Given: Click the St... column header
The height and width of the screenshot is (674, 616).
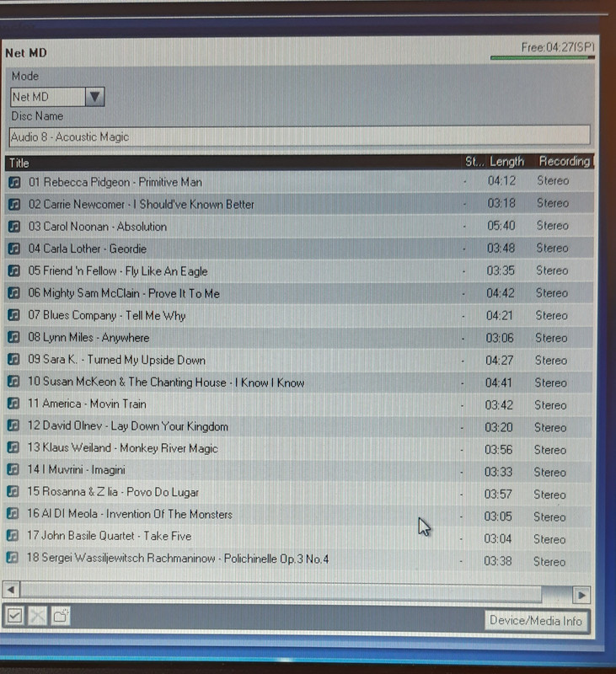Looking at the screenshot, I should 474,162.
